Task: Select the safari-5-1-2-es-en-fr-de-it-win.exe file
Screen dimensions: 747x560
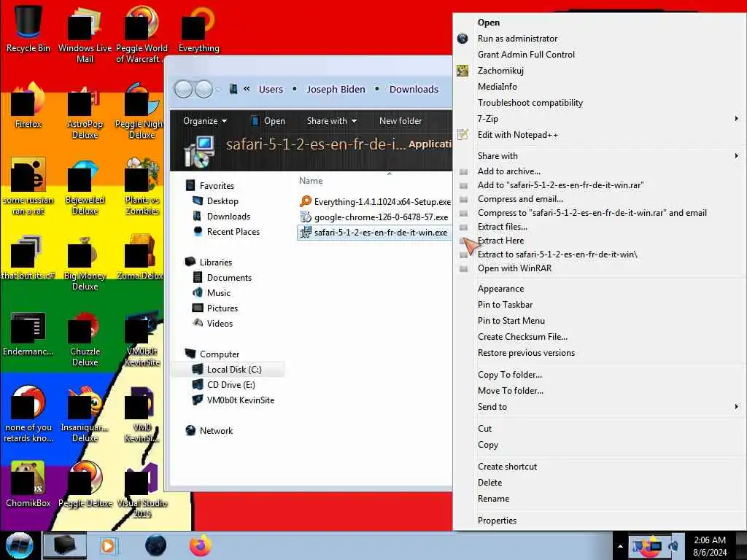Action: (374, 233)
